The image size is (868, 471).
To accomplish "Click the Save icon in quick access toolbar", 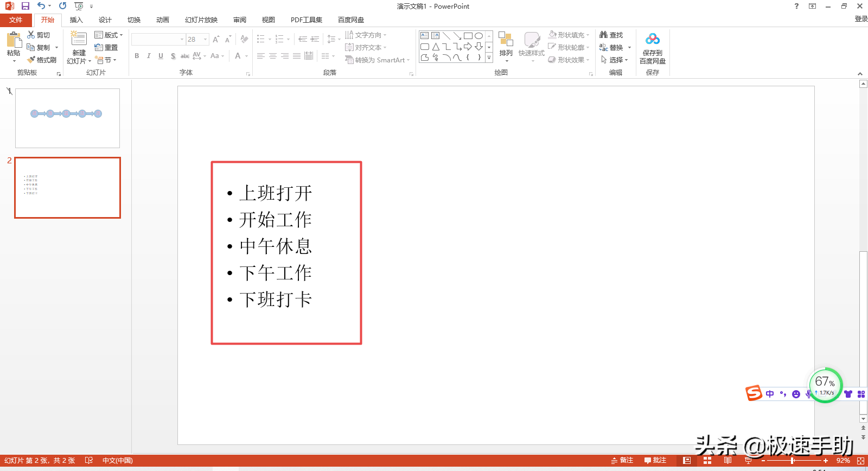I will [x=25, y=6].
